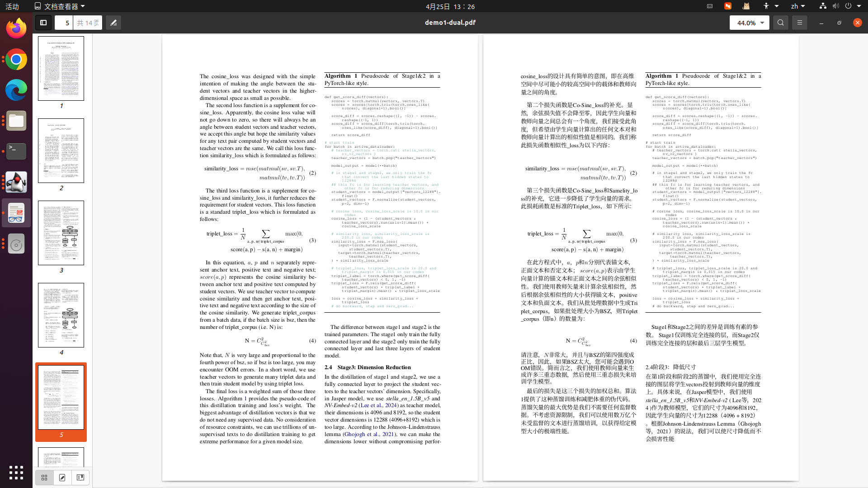The image size is (868, 488).
Task: Open the 文档查看器 app menu
Action: pos(60,6)
